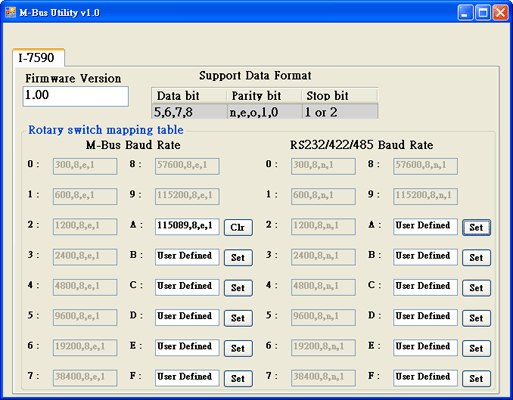Image resolution: width=513 pixels, height=400 pixels.
Task: Switch to the I-7590 tab
Action: tap(38, 58)
